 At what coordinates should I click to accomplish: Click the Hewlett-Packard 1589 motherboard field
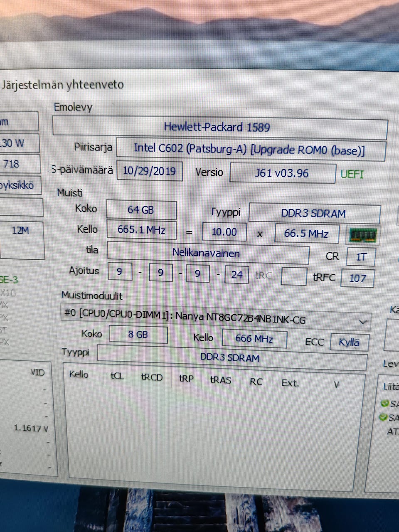[x=220, y=127]
